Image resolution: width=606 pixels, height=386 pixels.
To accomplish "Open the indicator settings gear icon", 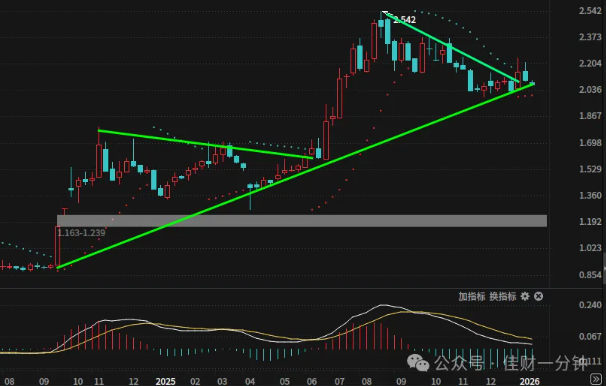I will (525, 296).
